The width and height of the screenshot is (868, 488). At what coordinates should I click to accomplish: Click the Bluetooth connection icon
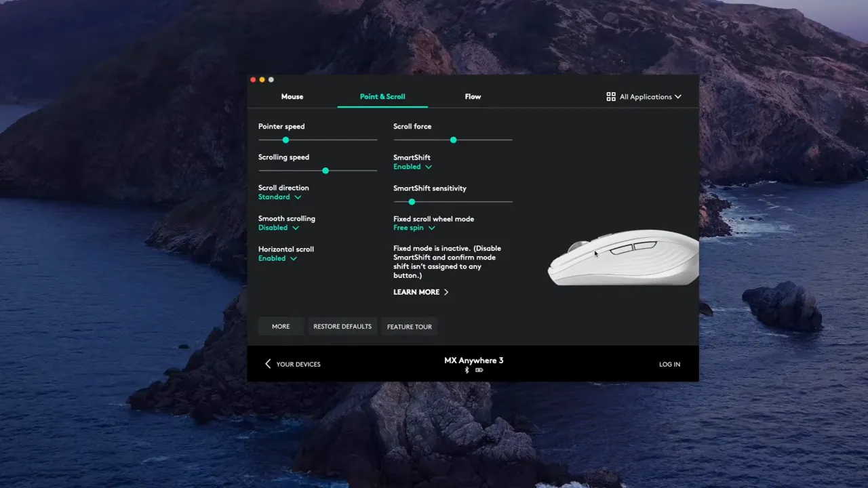[467, 370]
